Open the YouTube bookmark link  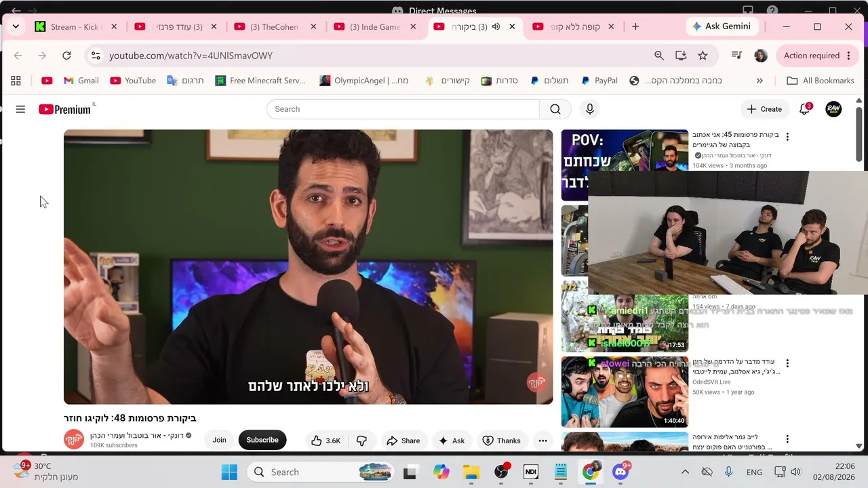click(x=133, y=81)
